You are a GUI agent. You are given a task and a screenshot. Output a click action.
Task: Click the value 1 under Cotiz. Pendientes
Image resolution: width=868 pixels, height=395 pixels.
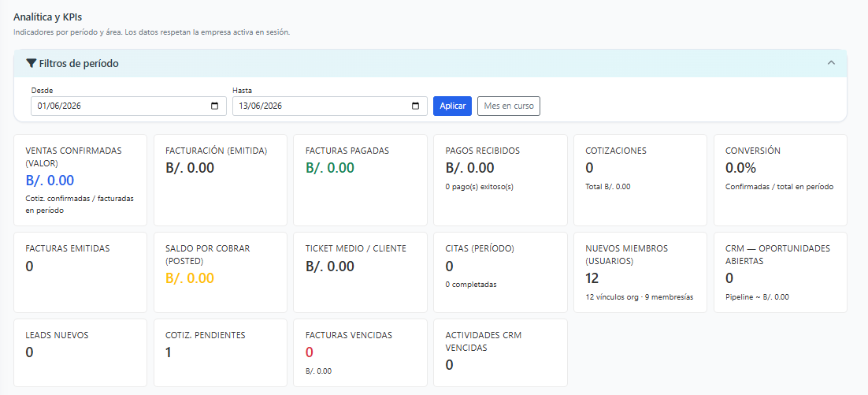pyautogui.click(x=169, y=352)
